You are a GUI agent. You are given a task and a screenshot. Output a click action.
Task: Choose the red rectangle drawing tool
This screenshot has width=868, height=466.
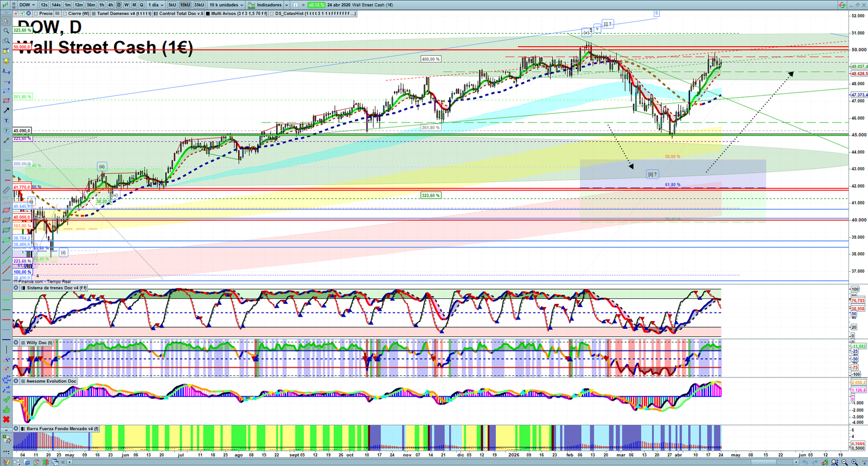[x=6, y=101]
